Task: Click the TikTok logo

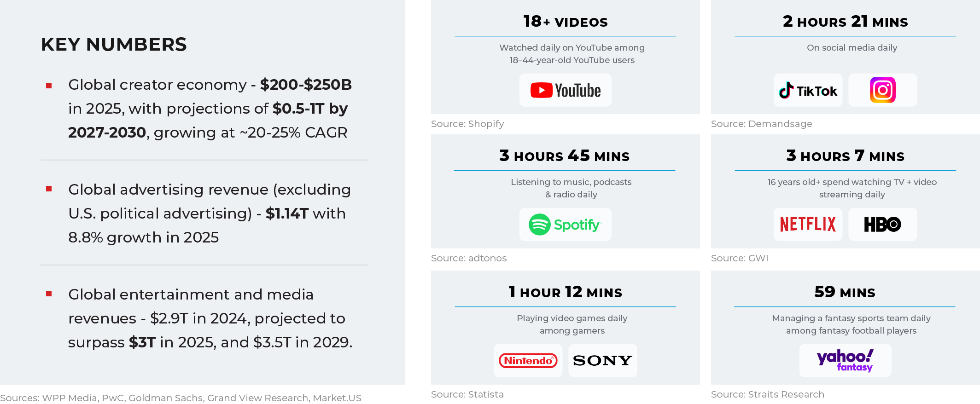Action: pyautogui.click(x=808, y=91)
